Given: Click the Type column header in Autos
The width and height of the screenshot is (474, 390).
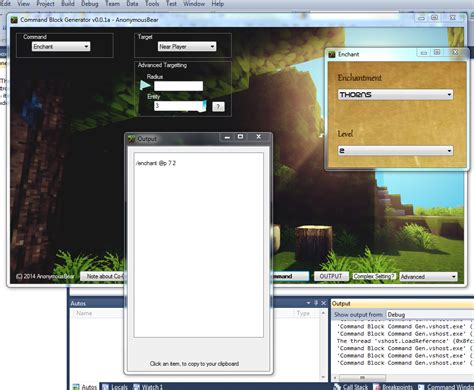Looking at the screenshot, I should (x=303, y=313).
